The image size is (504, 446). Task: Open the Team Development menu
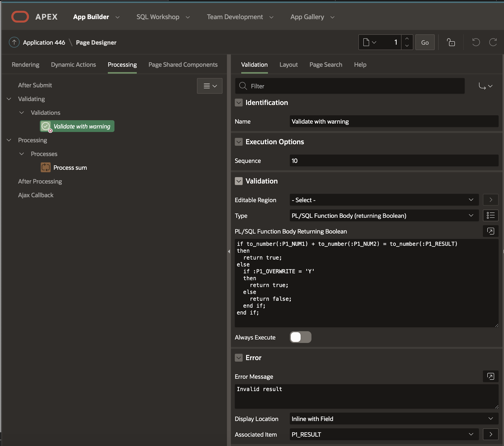pyautogui.click(x=235, y=17)
